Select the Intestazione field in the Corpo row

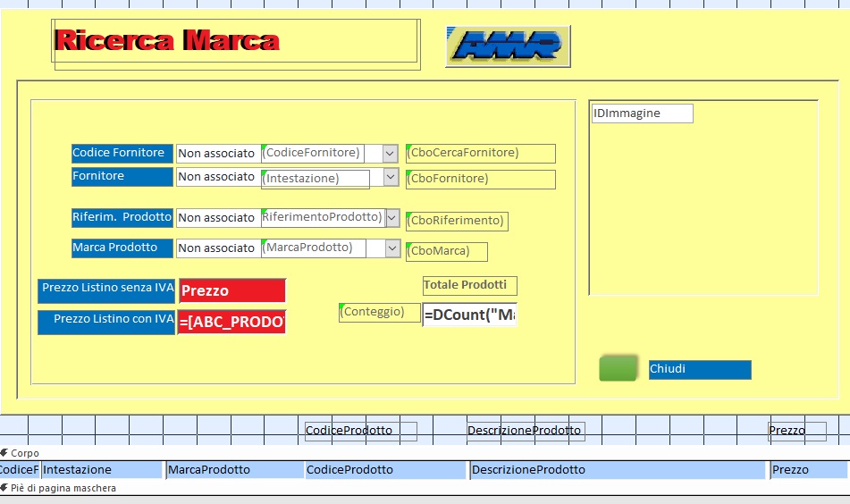[102, 470]
